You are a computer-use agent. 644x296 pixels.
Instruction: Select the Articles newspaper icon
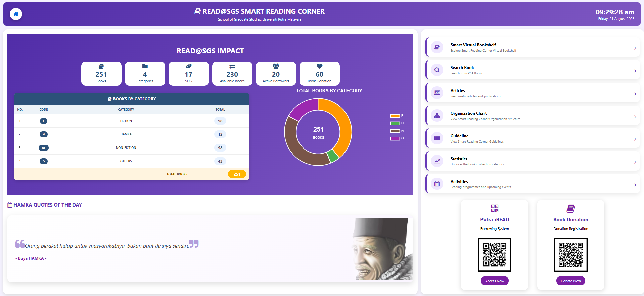pyautogui.click(x=437, y=93)
